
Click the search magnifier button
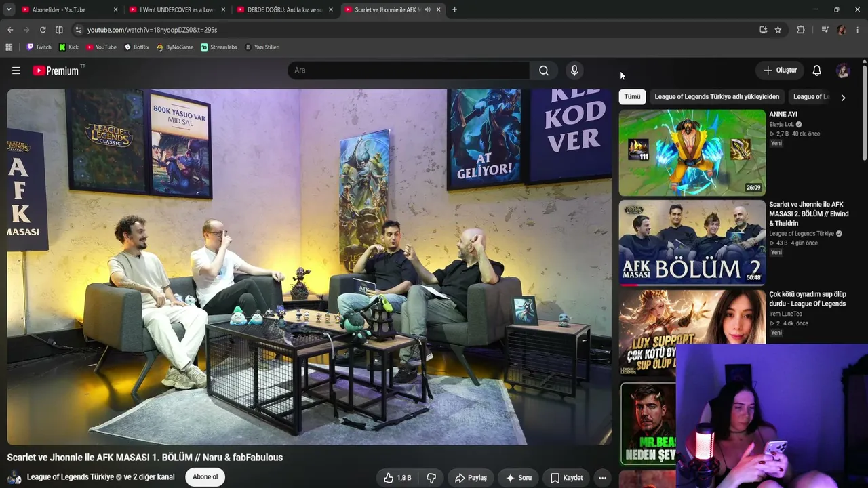pyautogui.click(x=544, y=70)
